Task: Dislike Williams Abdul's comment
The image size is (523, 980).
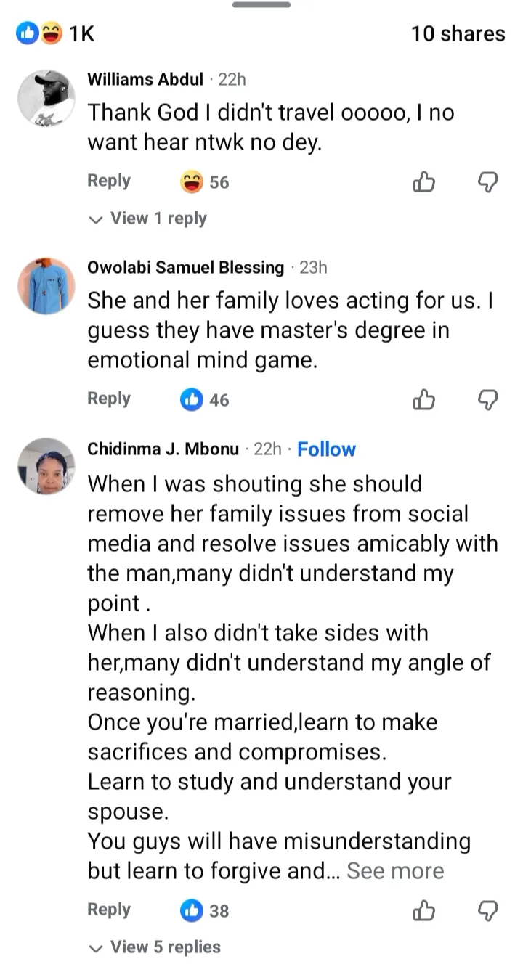Action: tap(488, 182)
